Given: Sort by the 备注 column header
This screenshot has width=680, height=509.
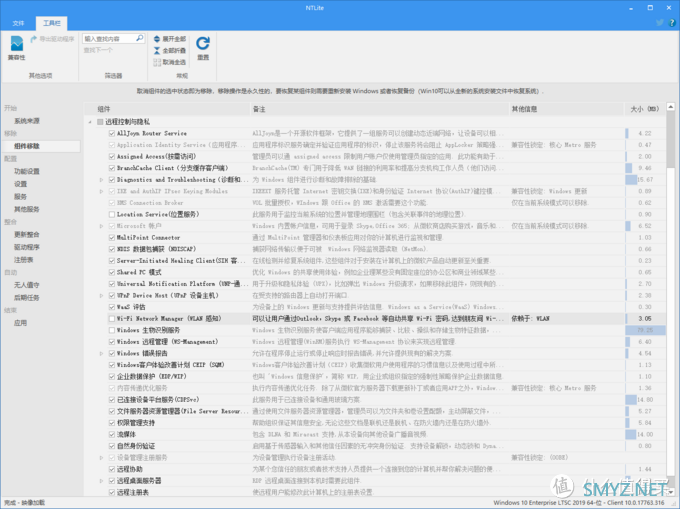Looking at the screenshot, I should point(379,109).
